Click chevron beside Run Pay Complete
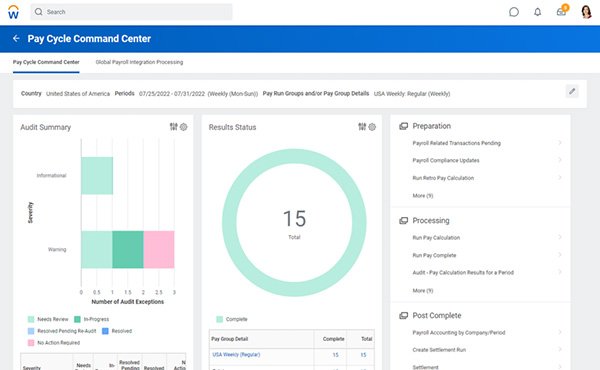600x370 pixels. [560, 255]
